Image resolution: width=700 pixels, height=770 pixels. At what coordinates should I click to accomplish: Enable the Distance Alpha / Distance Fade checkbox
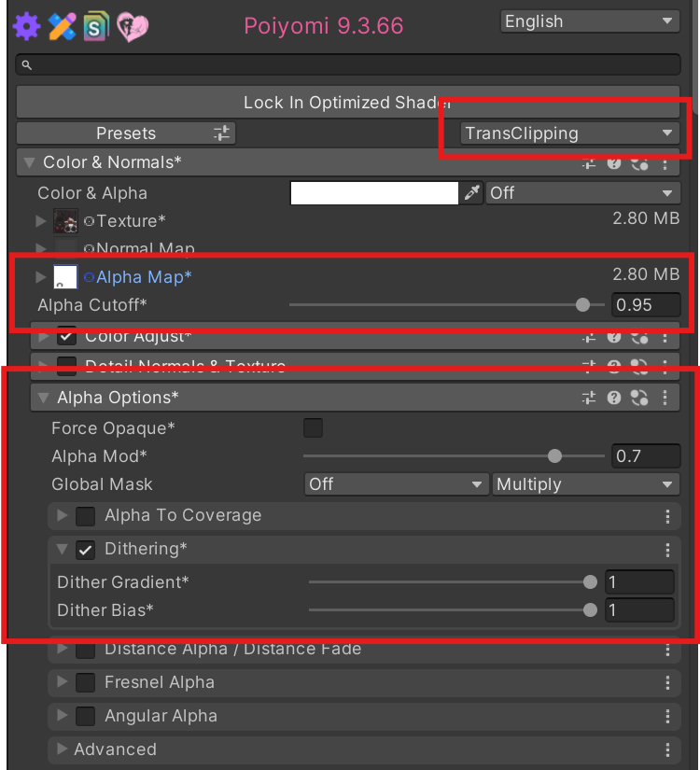click(86, 651)
